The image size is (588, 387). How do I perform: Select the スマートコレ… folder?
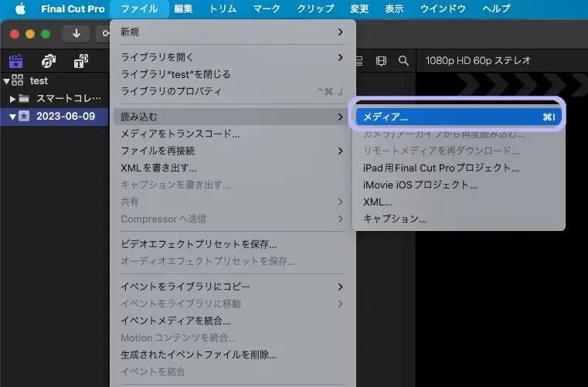click(69, 99)
